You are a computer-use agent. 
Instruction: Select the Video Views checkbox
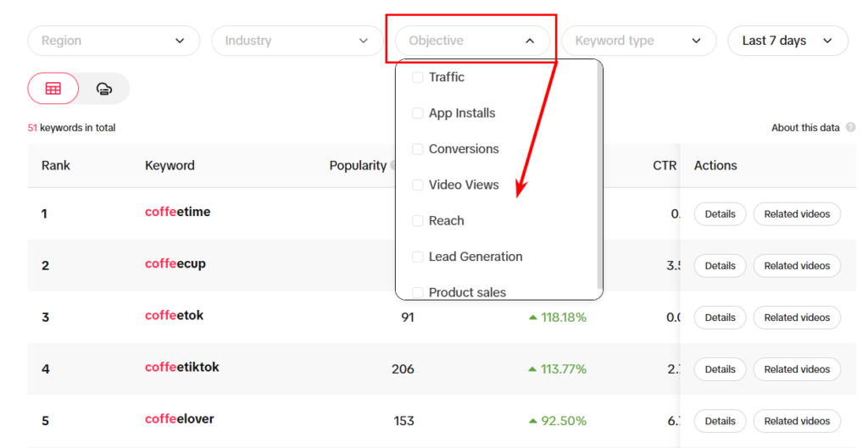tap(417, 185)
